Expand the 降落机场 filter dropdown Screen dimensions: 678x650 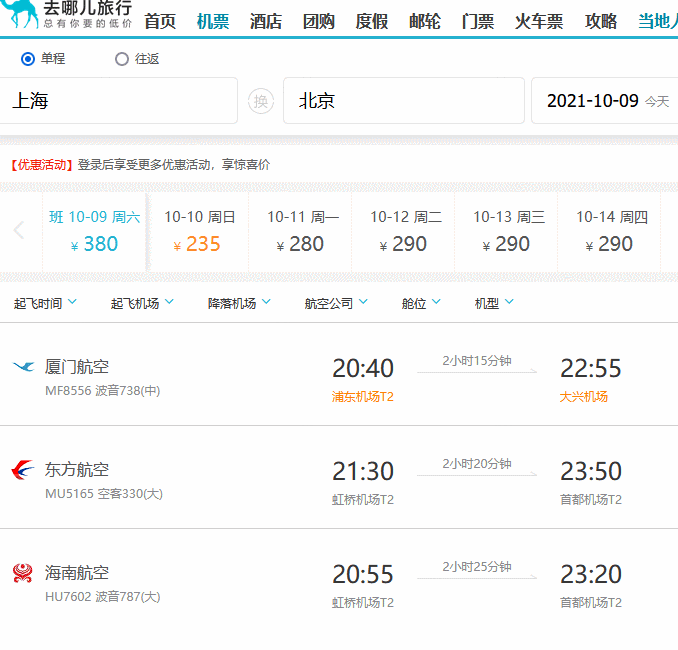239,303
